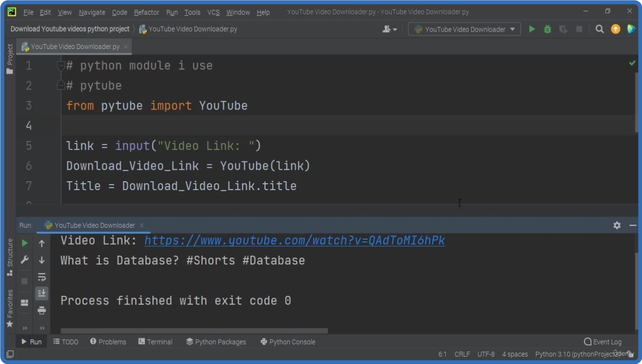Open the Tools menu
642x364 pixels.
[x=192, y=12]
